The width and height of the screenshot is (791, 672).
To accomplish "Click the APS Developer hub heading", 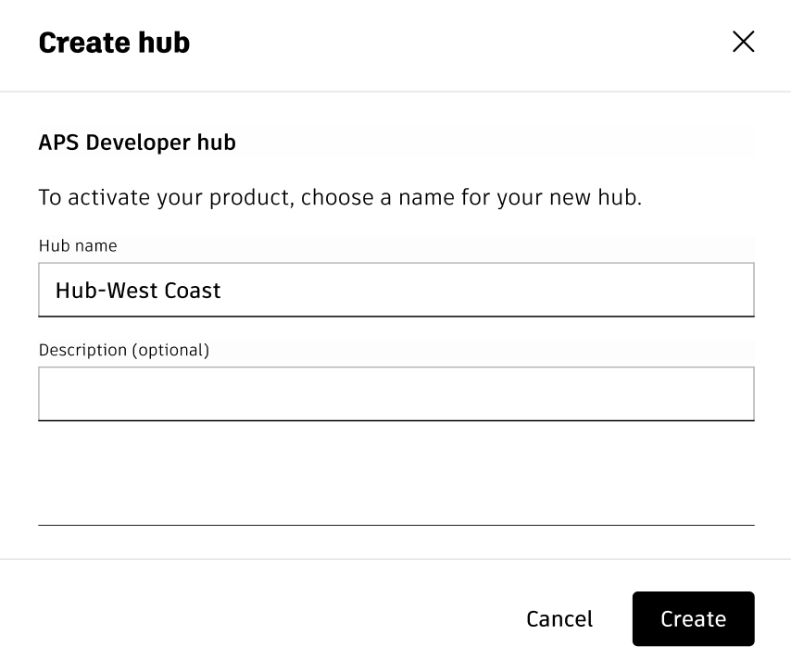I will point(137,143).
